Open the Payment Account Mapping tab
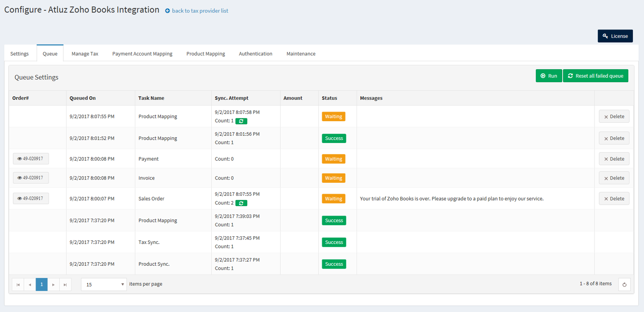 pos(142,54)
